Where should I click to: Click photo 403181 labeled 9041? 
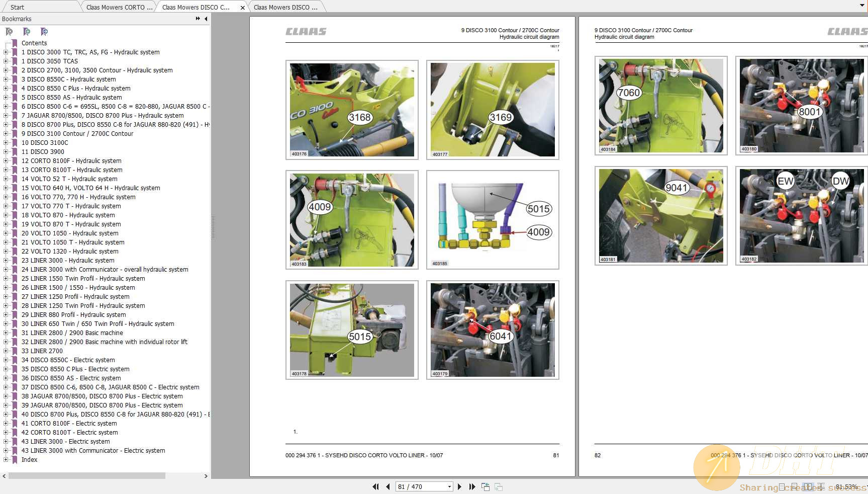(661, 216)
